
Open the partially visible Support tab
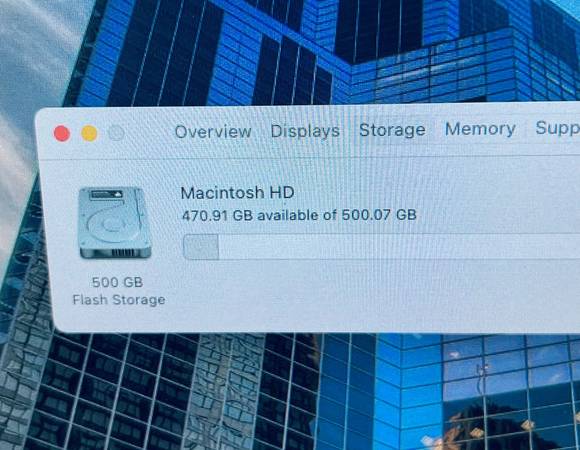pyautogui.click(x=557, y=128)
